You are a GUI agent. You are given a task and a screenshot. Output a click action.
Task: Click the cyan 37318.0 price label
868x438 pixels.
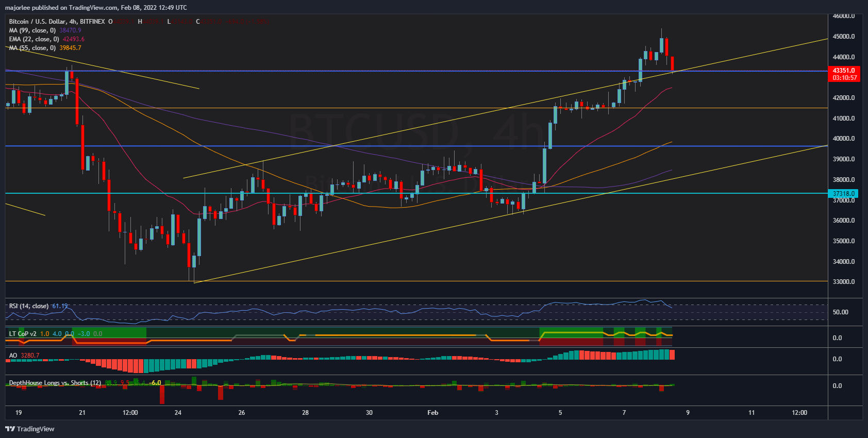tap(844, 194)
